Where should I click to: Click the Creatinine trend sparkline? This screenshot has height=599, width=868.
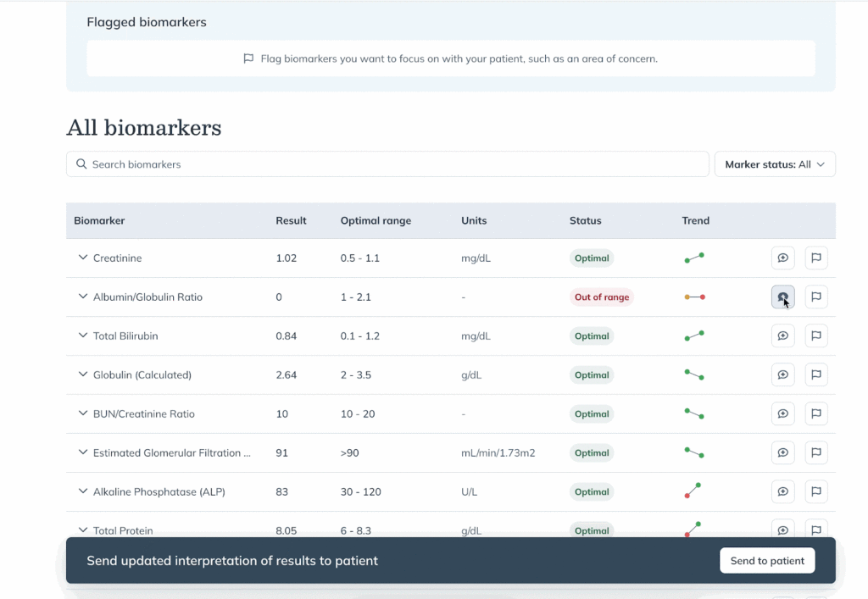694,258
